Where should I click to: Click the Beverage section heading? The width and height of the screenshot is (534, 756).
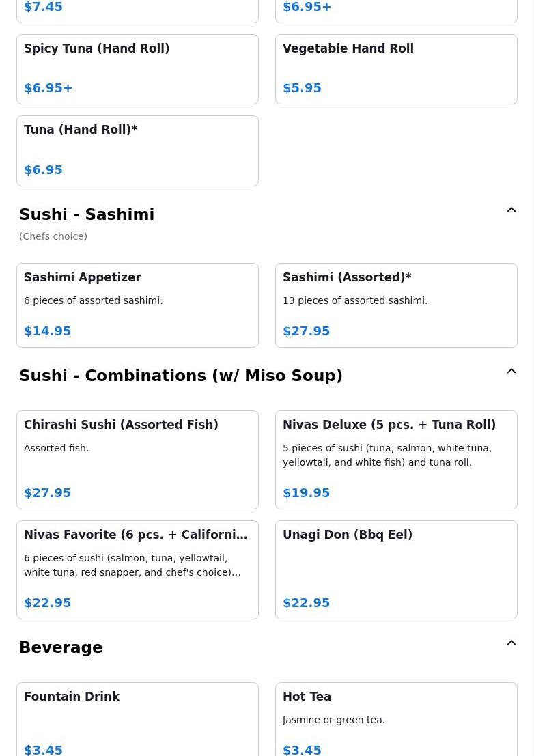point(61,647)
